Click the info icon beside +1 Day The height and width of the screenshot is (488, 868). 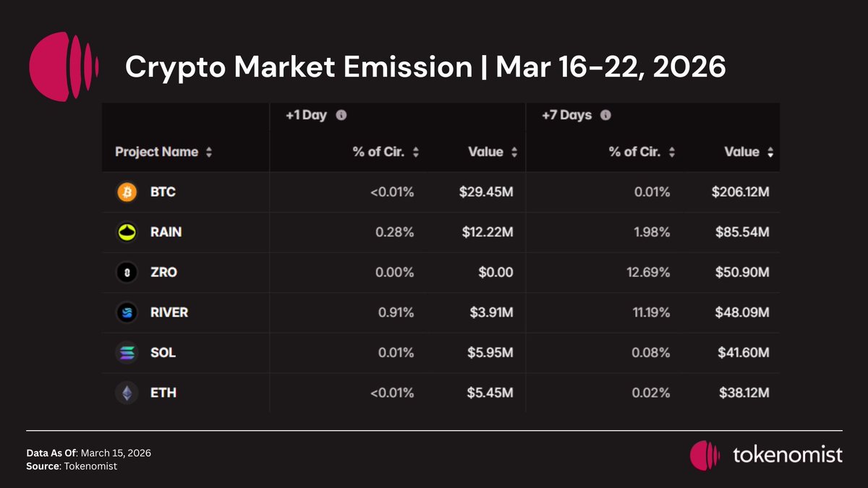pos(341,115)
